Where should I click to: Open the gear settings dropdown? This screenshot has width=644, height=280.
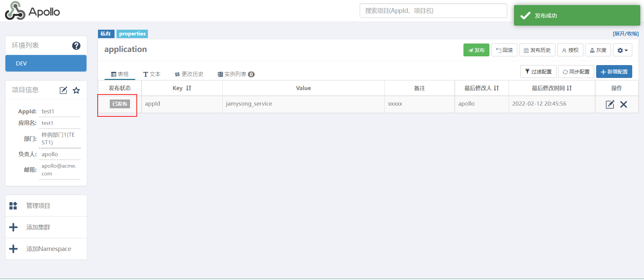click(x=622, y=50)
